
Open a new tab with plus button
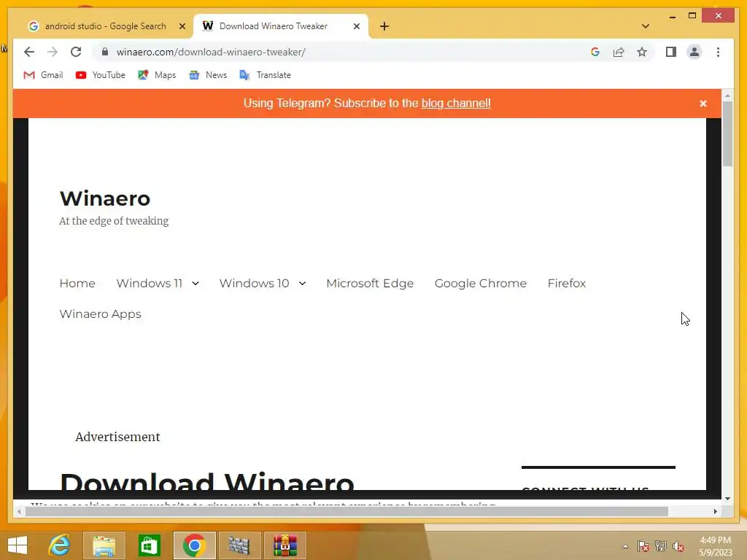pyautogui.click(x=384, y=26)
